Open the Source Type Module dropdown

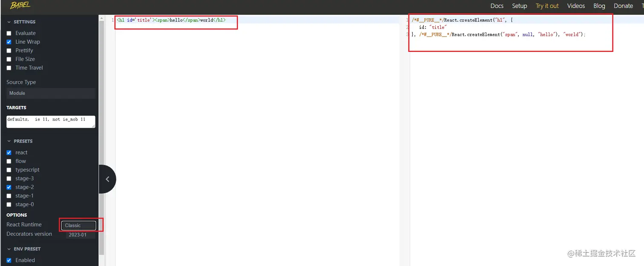[51, 93]
